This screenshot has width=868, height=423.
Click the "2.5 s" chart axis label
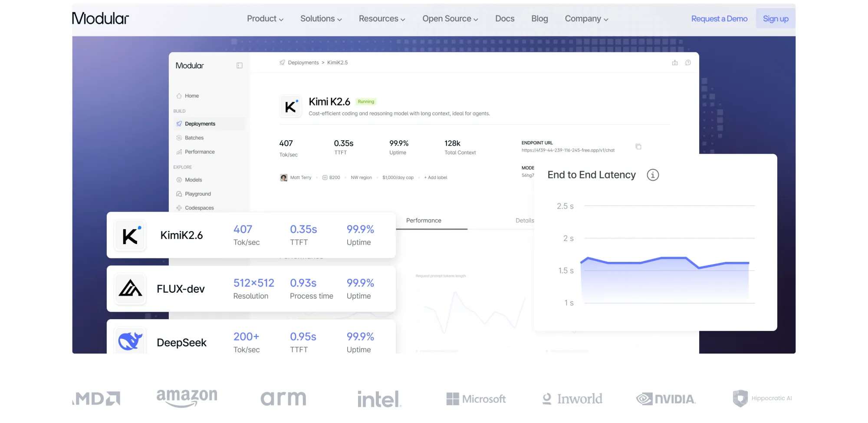(565, 206)
